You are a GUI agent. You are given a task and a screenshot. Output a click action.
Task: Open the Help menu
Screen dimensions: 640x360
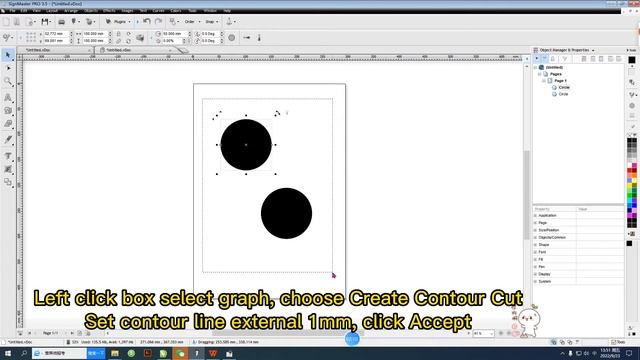pyautogui.click(x=227, y=11)
